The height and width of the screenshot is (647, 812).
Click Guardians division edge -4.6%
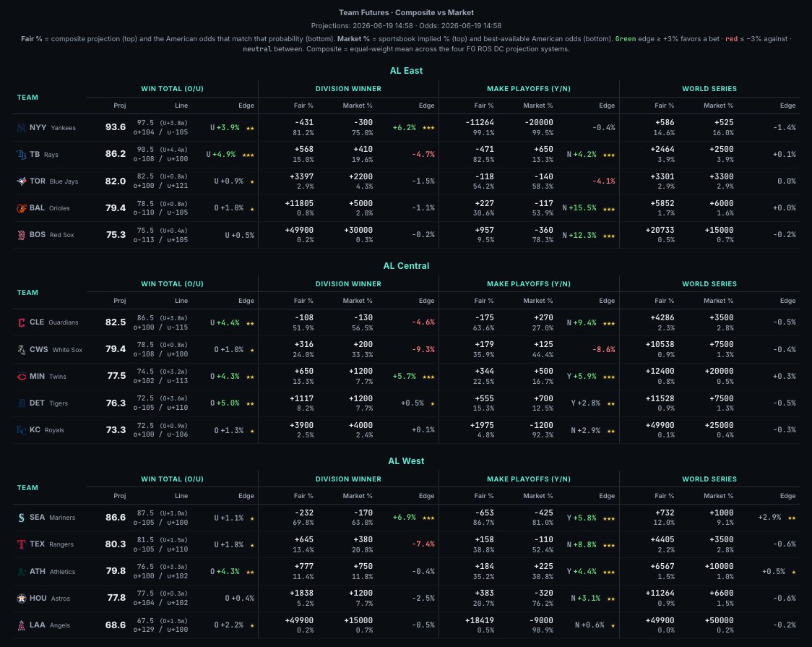(423, 322)
